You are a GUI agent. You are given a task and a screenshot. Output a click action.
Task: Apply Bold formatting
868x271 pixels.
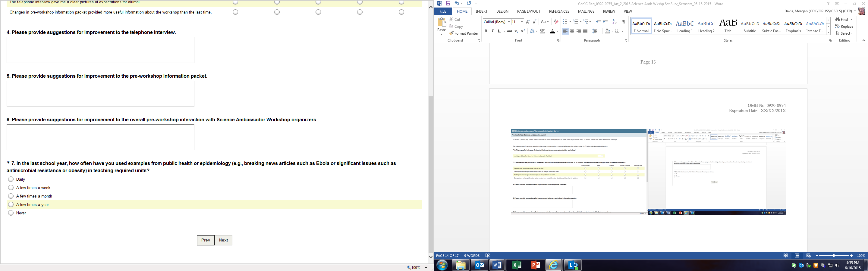pyautogui.click(x=486, y=31)
